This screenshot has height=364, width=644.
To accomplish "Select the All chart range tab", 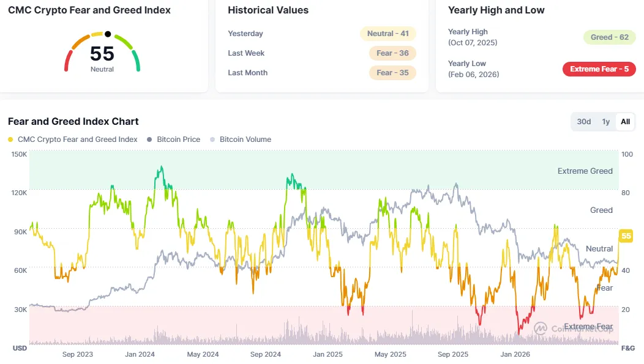I will click(x=625, y=122).
